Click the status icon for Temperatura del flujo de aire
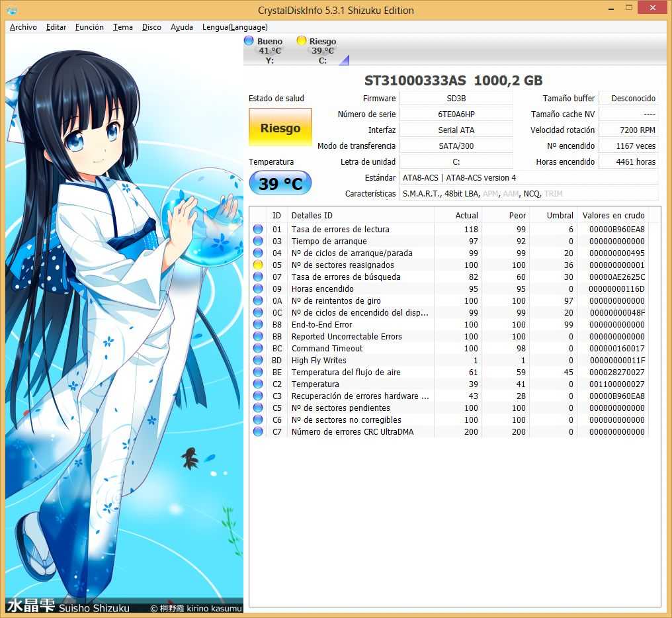672x618 pixels. click(x=258, y=373)
